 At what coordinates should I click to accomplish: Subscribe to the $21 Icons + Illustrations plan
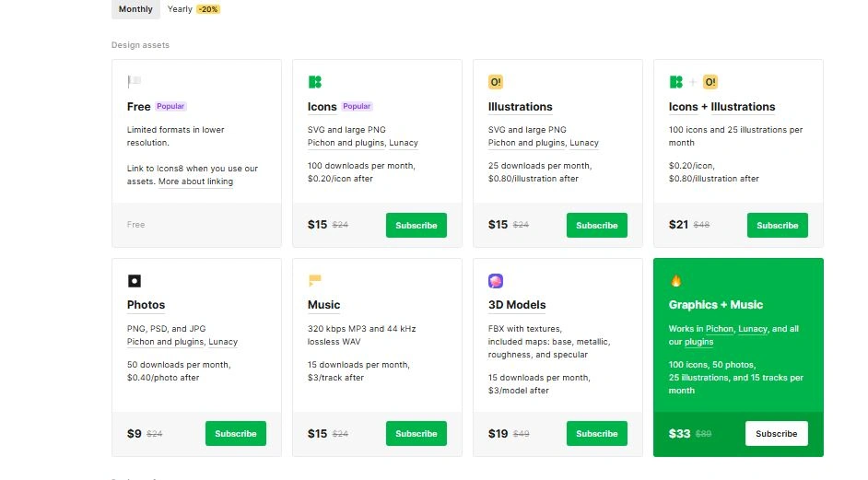pyautogui.click(x=777, y=226)
